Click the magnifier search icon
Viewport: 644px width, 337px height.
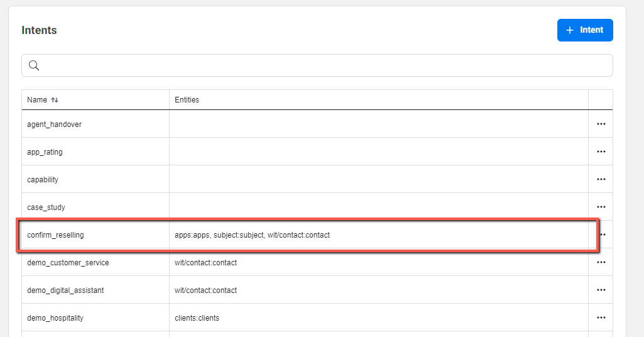pyautogui.click(x=34, y=65)
